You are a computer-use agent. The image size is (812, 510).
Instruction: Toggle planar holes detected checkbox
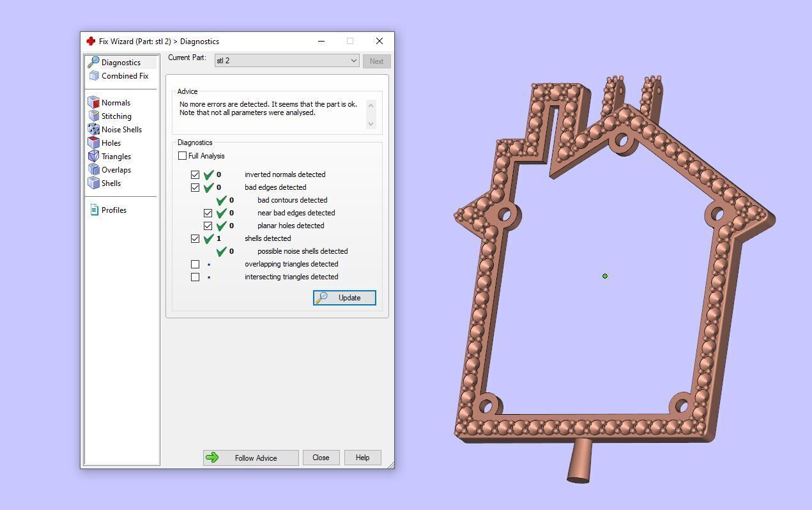click(208, 226)
